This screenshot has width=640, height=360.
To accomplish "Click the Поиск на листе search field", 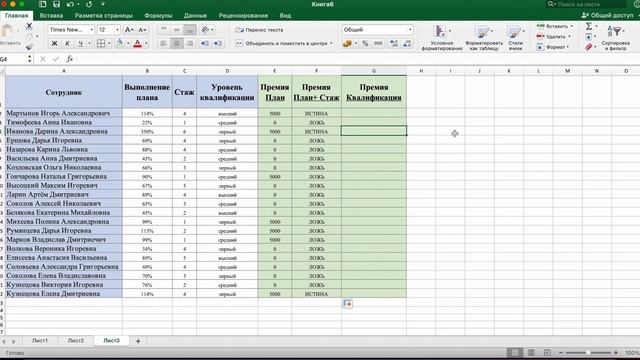I will [586, 4].
